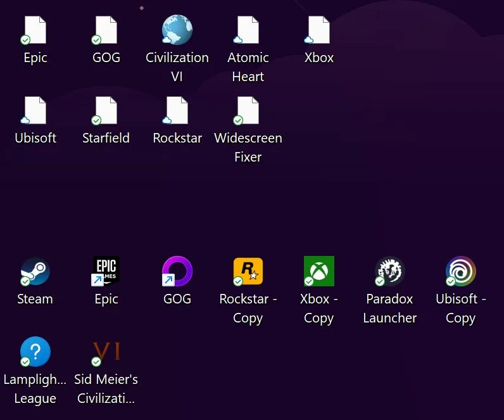Select the green Xbox - Copy icon
The width and height of the screenshot is (504, 420).
319,271
